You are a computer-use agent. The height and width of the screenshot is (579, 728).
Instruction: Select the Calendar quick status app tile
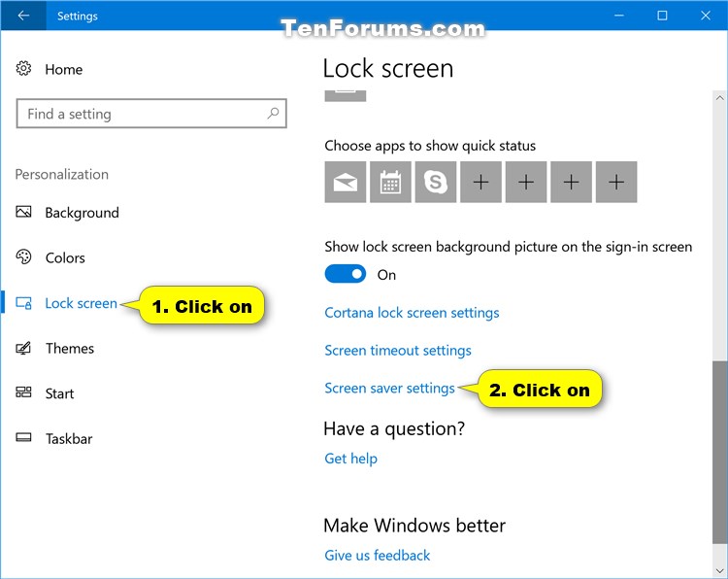390,183
